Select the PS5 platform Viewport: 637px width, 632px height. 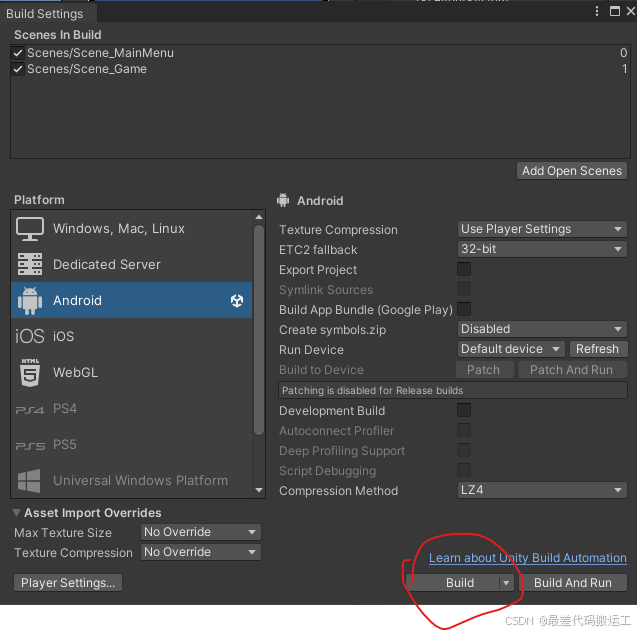[x=132, y=444]
